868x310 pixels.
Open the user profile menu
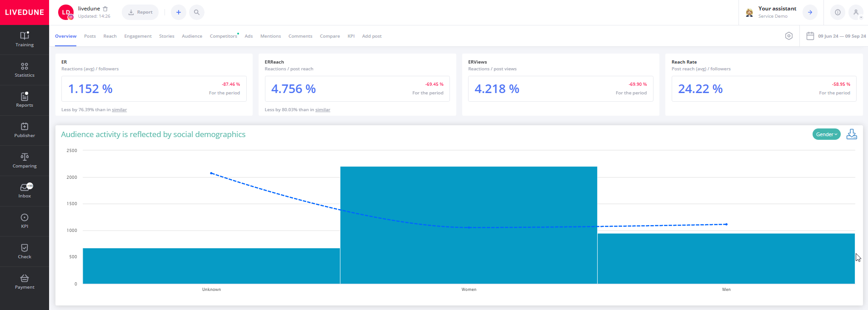point(856,12)
